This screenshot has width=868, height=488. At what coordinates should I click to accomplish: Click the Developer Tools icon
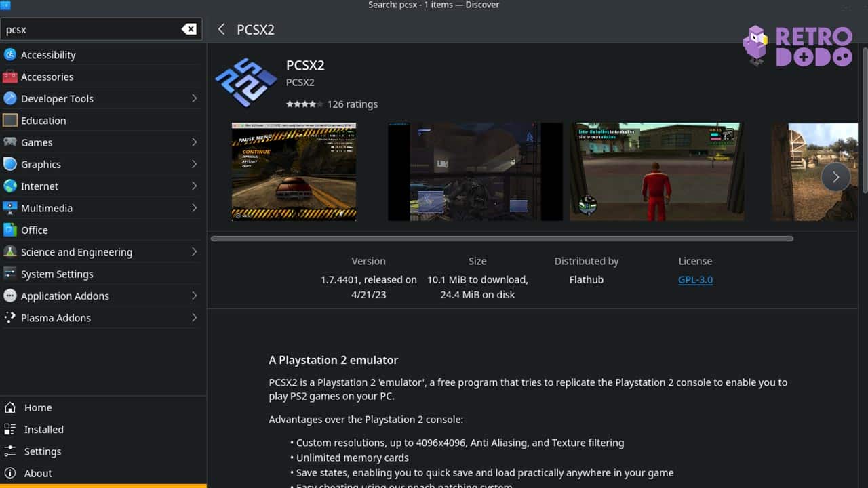tap(9, 98)
